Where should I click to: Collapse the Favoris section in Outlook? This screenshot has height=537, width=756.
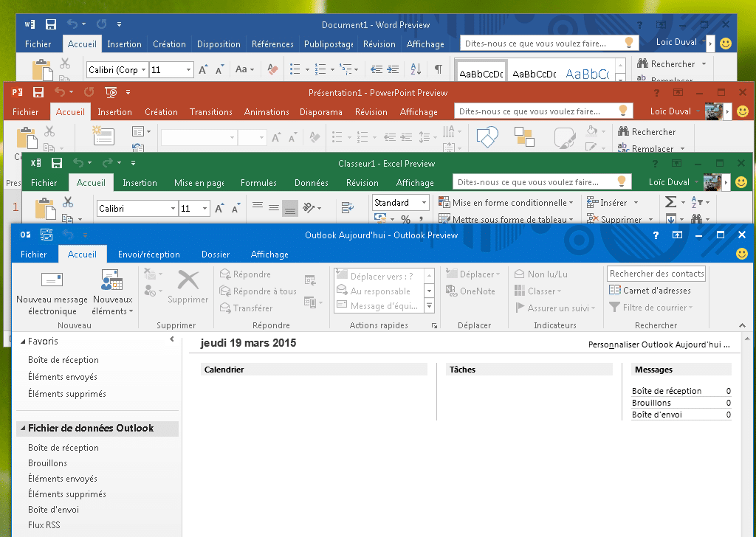click(23, 342)
